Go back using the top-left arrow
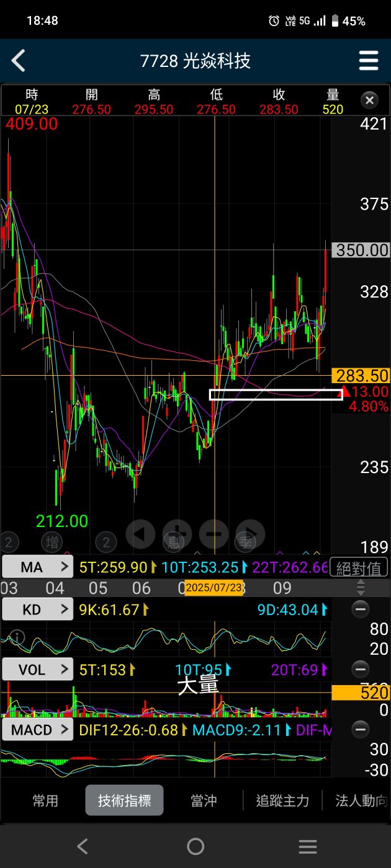Viewport: 391px width, 868px height. [x=19, y=61]
